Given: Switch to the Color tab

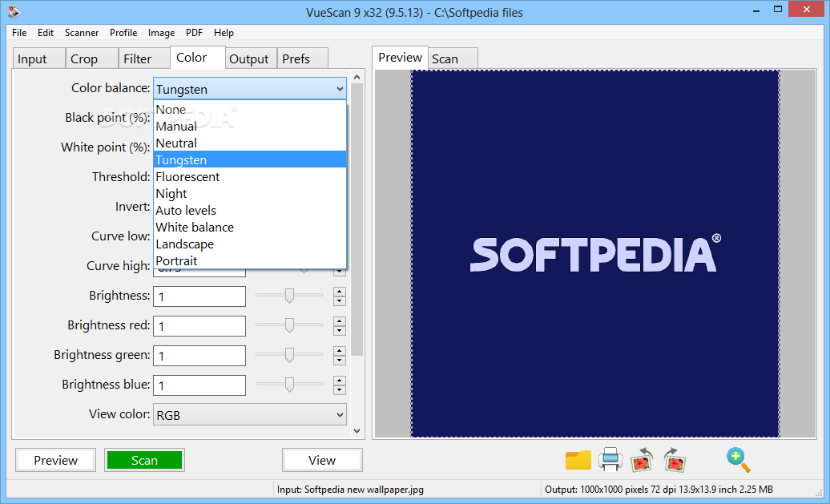Looking at the screenshot, I should (197, 57).
